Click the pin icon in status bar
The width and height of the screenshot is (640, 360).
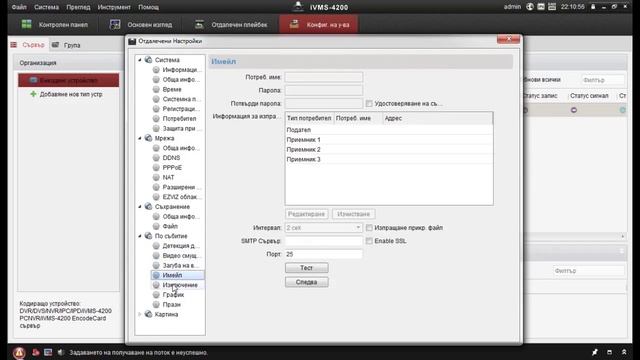pos(595,352)
